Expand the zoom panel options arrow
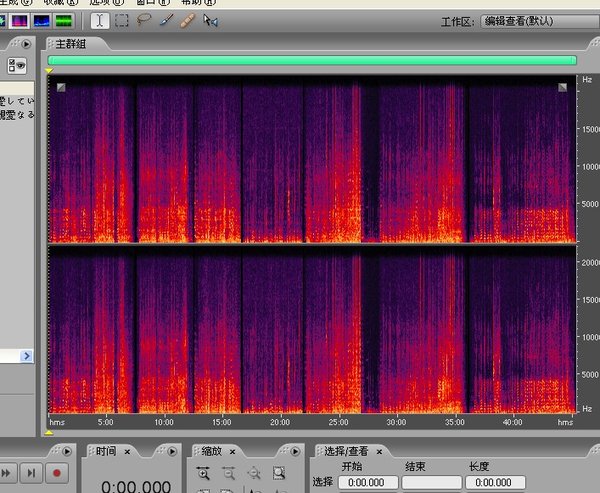600x493 pixels. click(x=297, y=451)
